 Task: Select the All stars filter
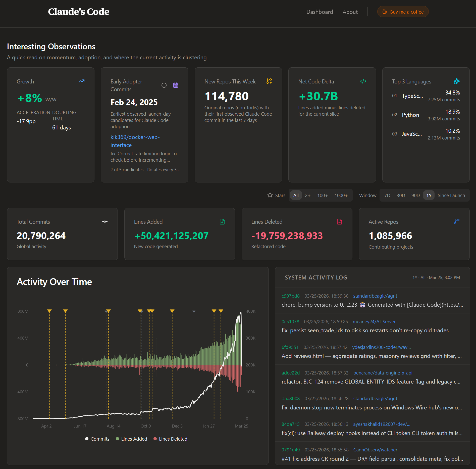[x=296, y=195]
